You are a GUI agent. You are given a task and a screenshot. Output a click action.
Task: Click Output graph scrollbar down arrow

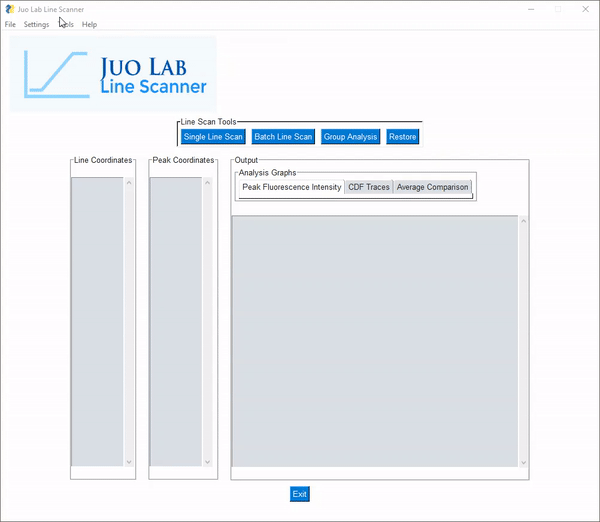click(x=523, y=462)
